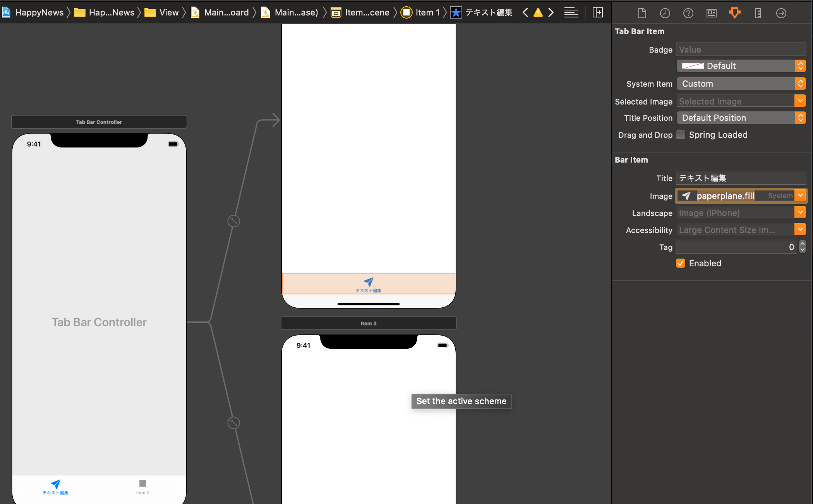This screenshot has height=504, width=813.
Task: Open the paperplane.fill Image dropdown arrow
Action: 800,195
